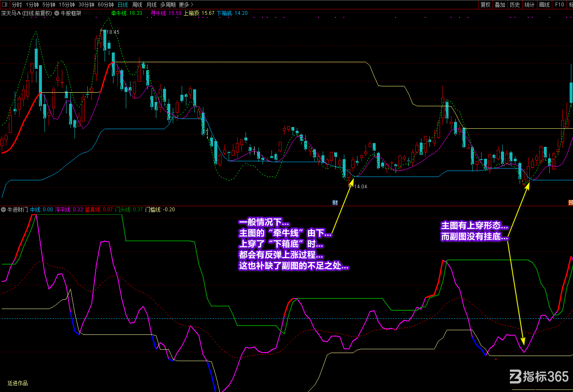573x392 pixels.
Task: Click the 中线: 0.00 value label
Action: point(42,210)
